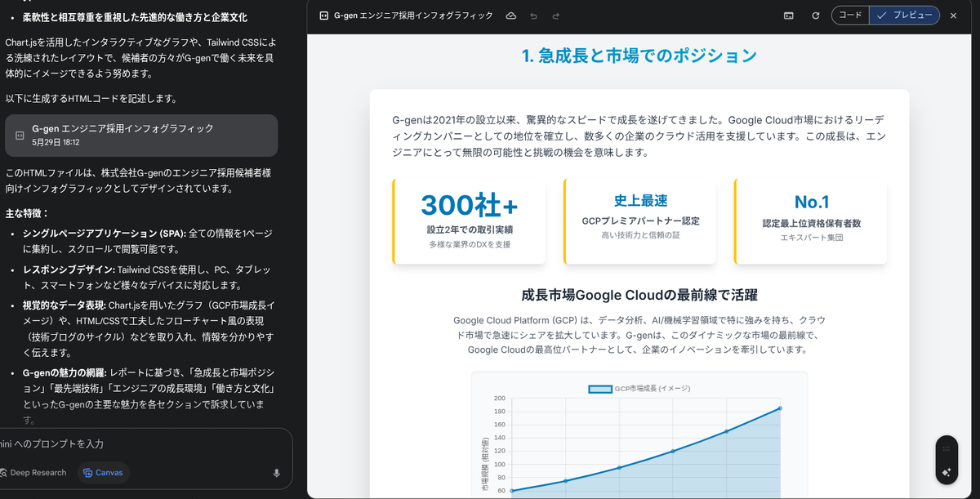Redo the canvas change

[556, 16]
